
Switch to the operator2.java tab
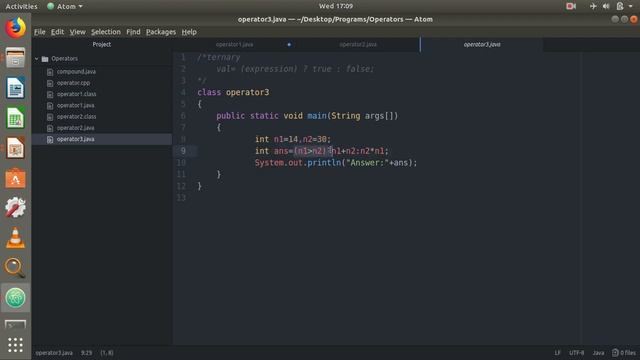[x=358, y=44]
